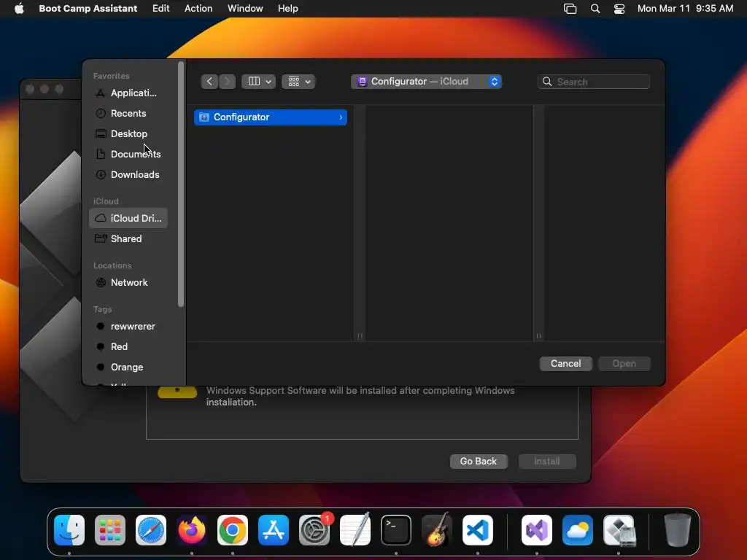
Task: Open Applications in the sidebar
Action: (x=128, y=93)
